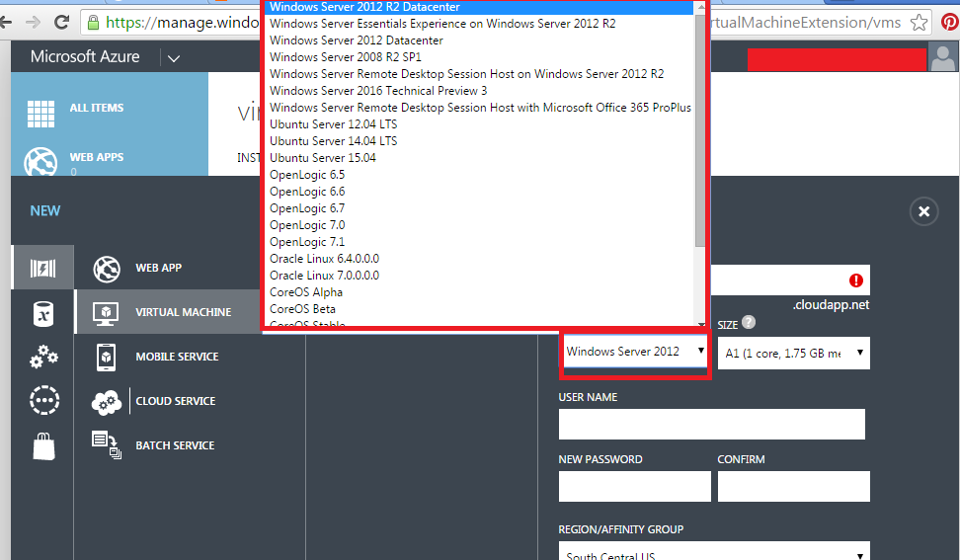
Task: Click the Web Apps globe icon in sidebar
Action: (40, 162)
